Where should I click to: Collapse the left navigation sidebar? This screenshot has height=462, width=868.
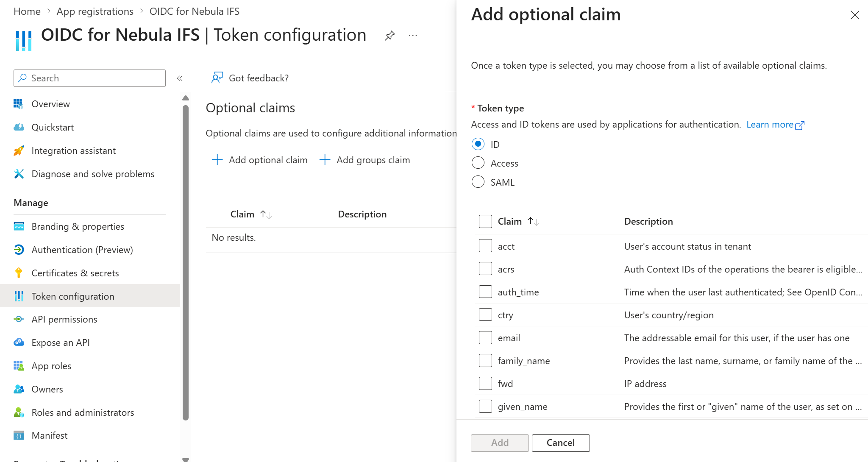(x=180, y=78)
